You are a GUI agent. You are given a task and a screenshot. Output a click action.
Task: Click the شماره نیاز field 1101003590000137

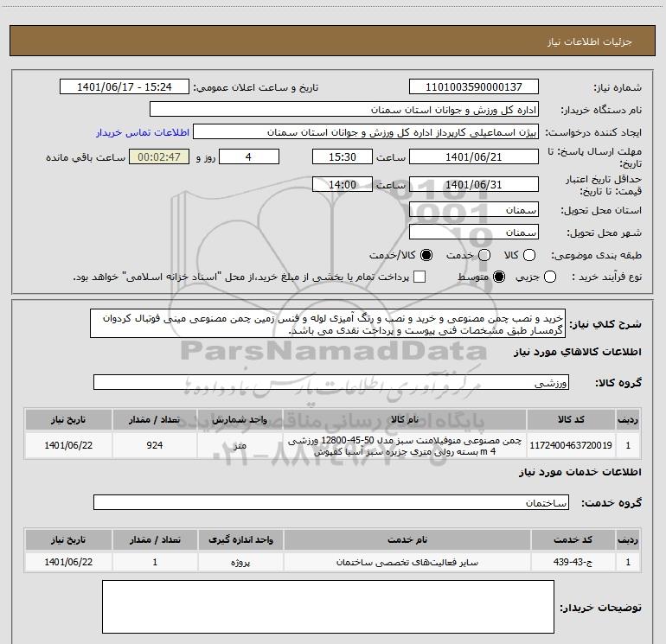click(x=474, y=86)
